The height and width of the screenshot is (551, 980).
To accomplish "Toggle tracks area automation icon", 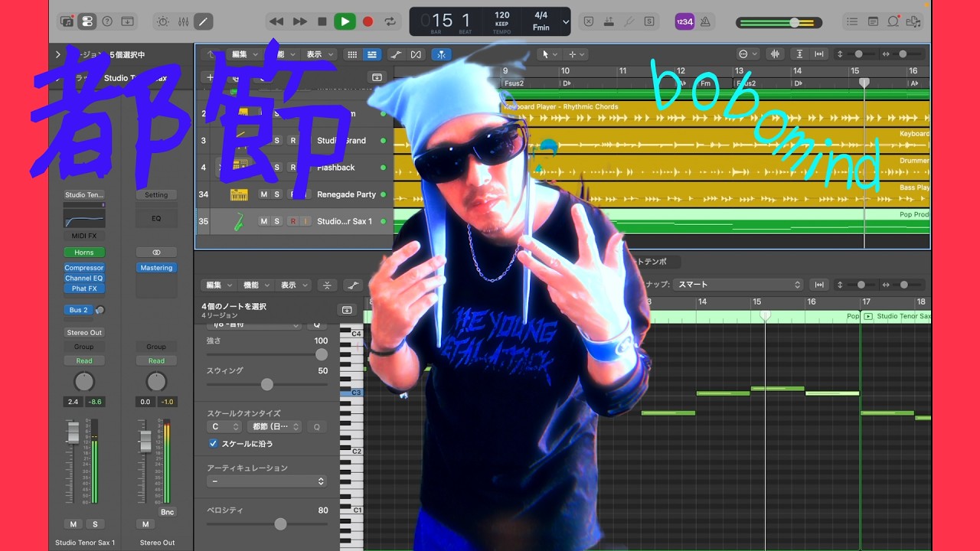I will pyautogui.click(x=395, y=54).
